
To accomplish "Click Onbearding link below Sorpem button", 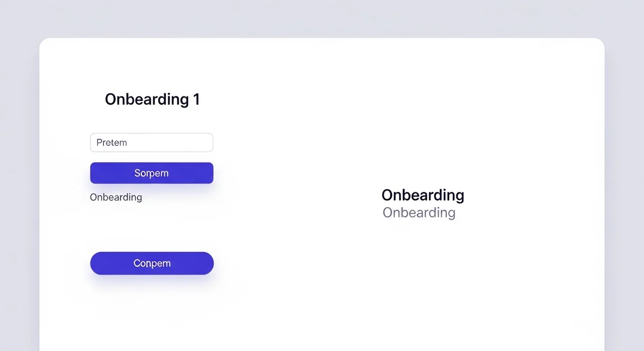I will click(x=116, y=197).
